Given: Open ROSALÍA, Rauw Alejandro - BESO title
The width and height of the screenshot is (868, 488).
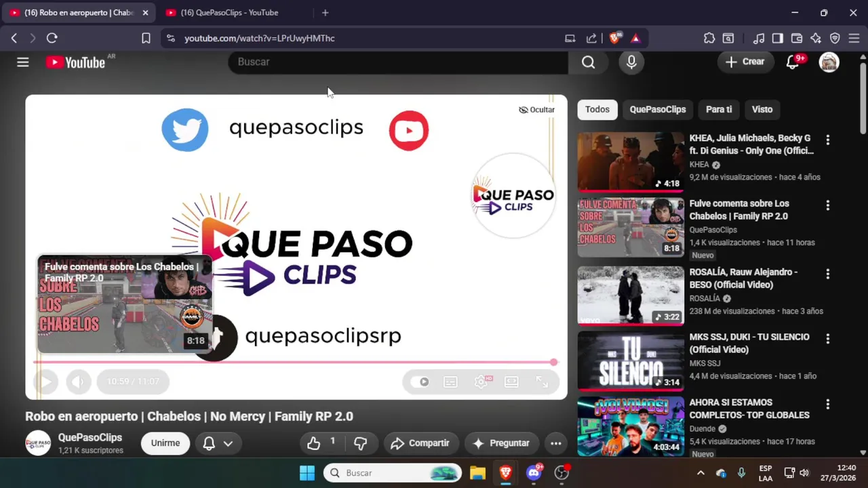Looking at the screenshot, I should click(743, 279).
